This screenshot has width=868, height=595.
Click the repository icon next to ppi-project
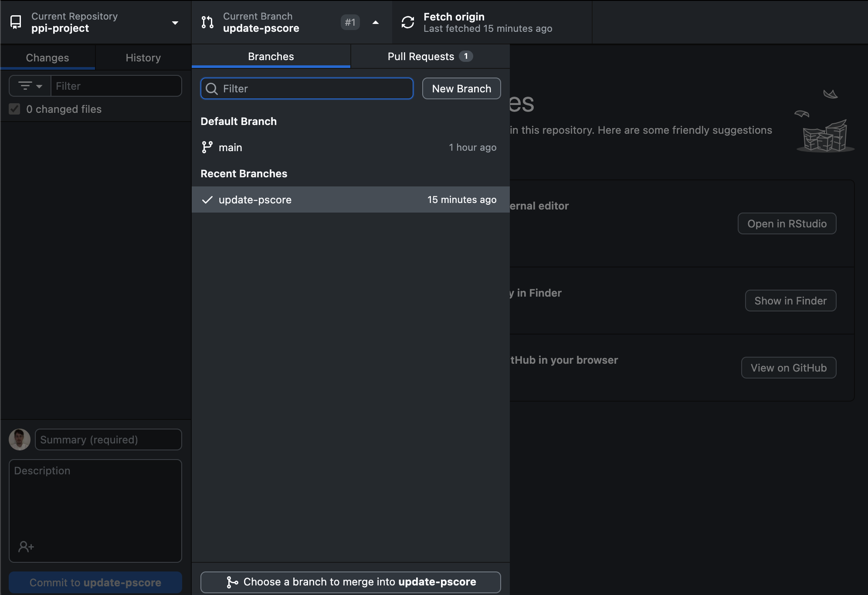(16, 22)
